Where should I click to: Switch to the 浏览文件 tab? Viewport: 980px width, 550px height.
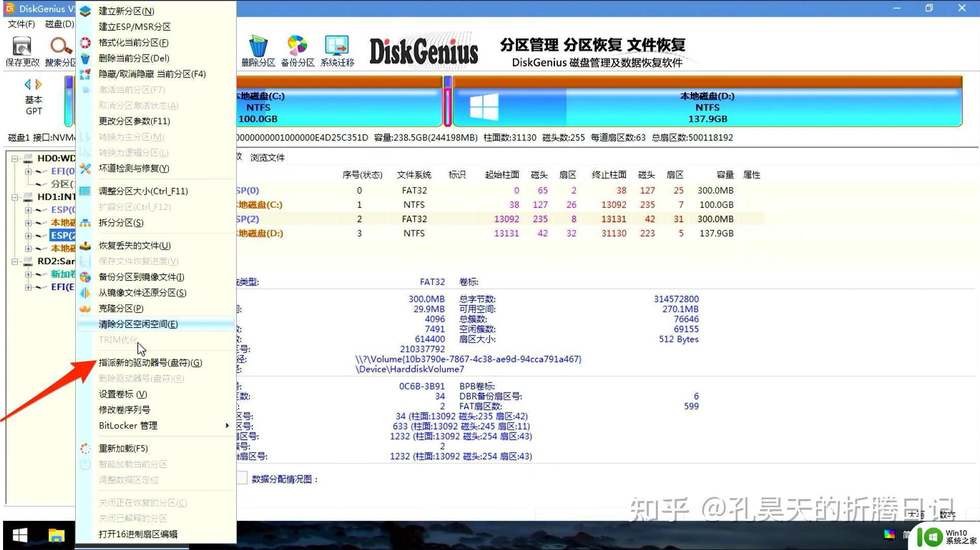click(x=268, y=158)
